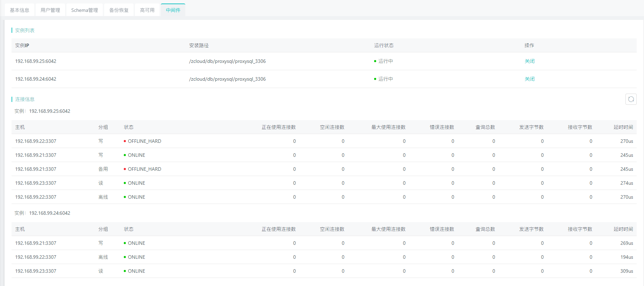This screenshot has height=286, width=644.
Task: Click the 309us latency value
Action: pos(627,271)
